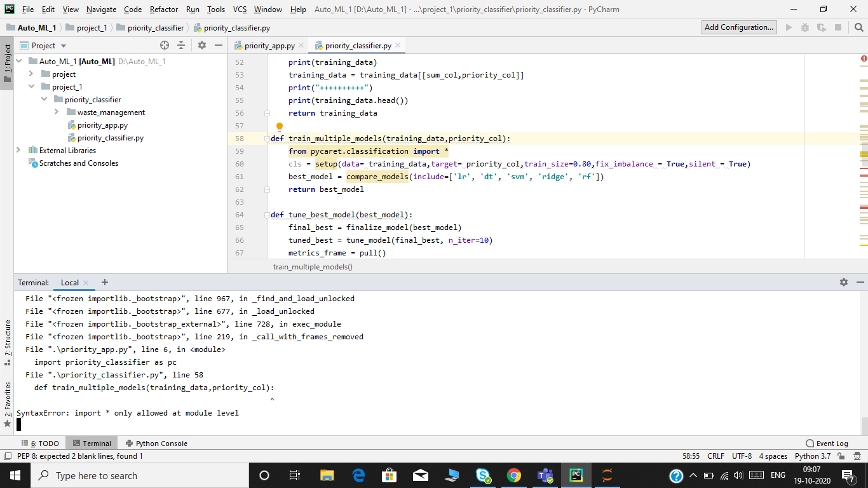The height and width of the screenshot is (488, 868).
Task: Start the Debug bug icon in the toolbar
Action: click(804, 27)
